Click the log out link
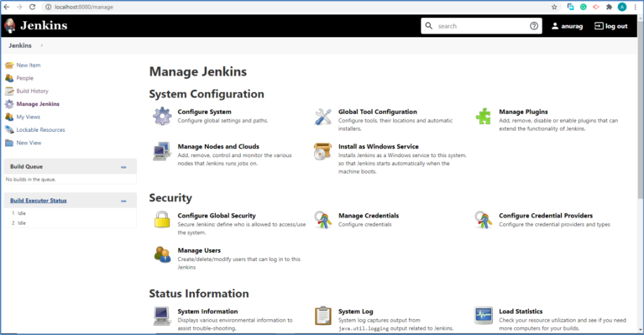Viewport: 644px width, 335px height. click(611, 26)
